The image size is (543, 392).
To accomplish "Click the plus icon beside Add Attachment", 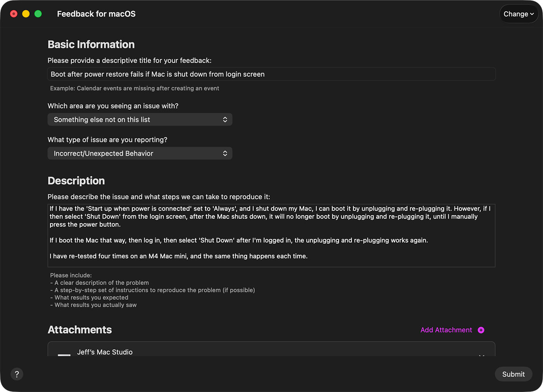I will [481, 330].
